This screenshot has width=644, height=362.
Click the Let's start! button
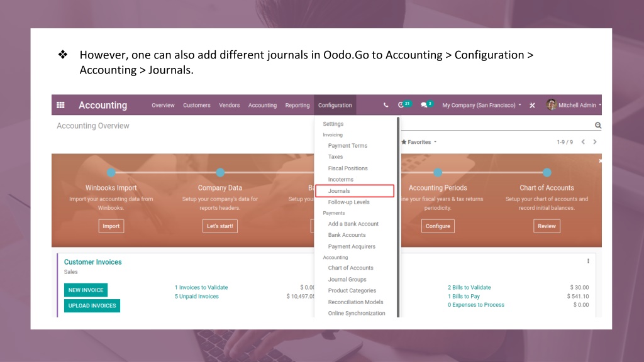click(x=220, y=226)
